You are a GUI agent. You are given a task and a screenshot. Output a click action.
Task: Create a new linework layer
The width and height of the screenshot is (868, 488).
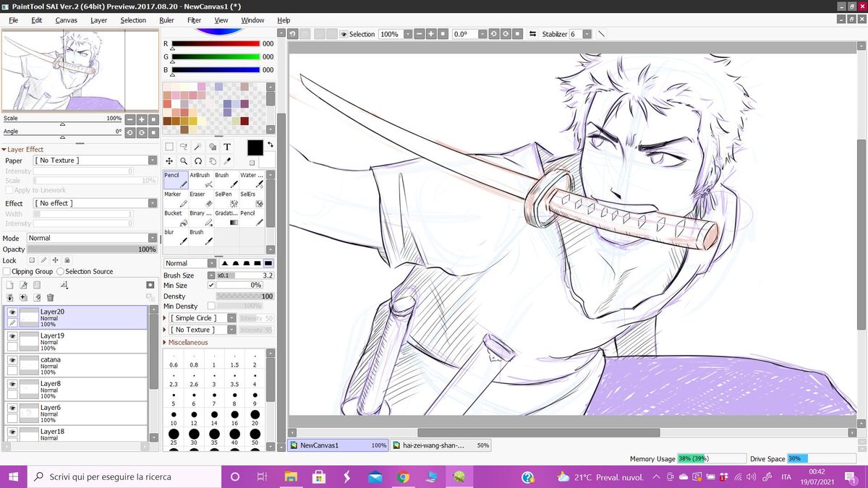[x=24, y=285]
